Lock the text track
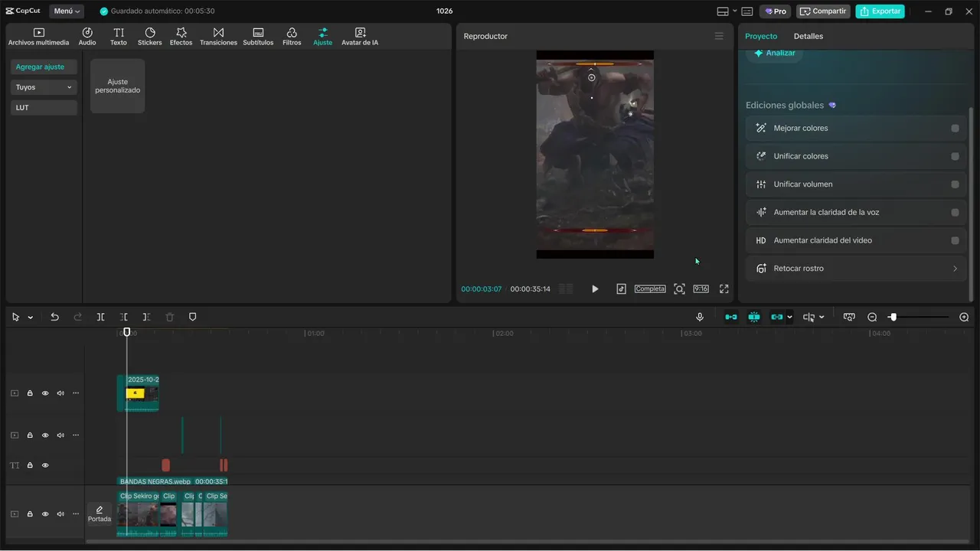This screenshot has width=980, height=551. [x=30, y=465]
